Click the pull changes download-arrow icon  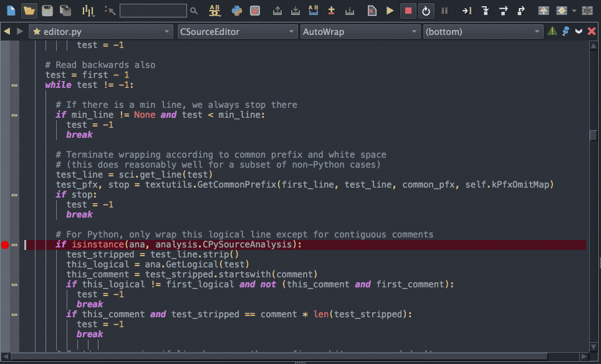coord(295,11)
